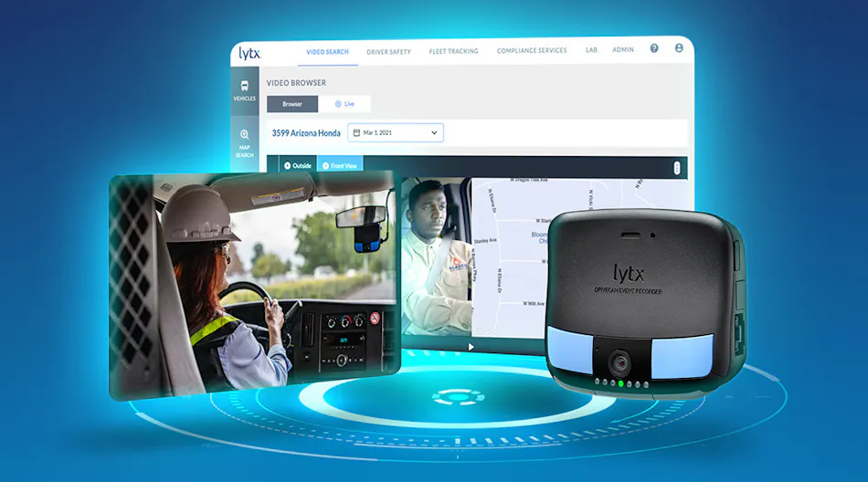Viewport: 868px width, 482px height.
Task: Click the calendar icon in date field
Action: click(356, 132)
